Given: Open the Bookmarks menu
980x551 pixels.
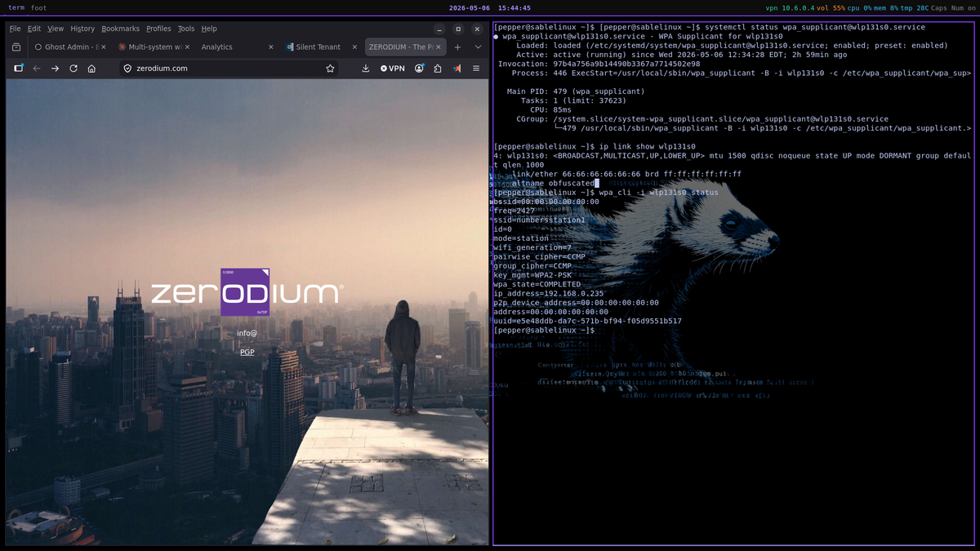Looking at the screenshot, I should click(121, 29).
